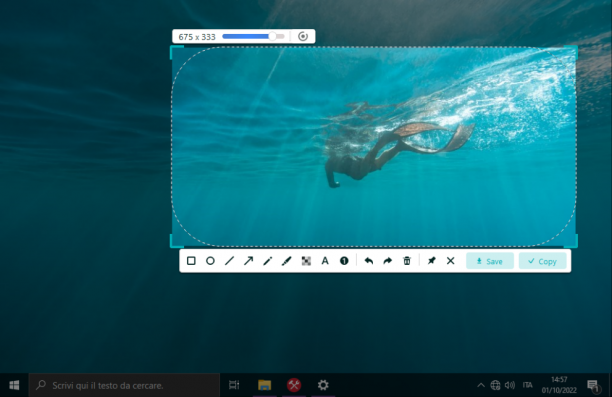Clear annotations with the trash icon

pyautogui.click(x=407, y=261)
